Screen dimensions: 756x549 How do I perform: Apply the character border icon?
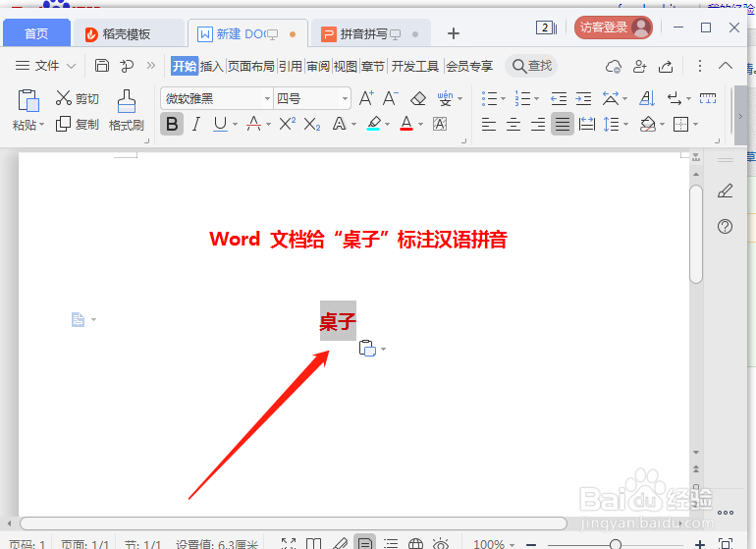point(440,124)
